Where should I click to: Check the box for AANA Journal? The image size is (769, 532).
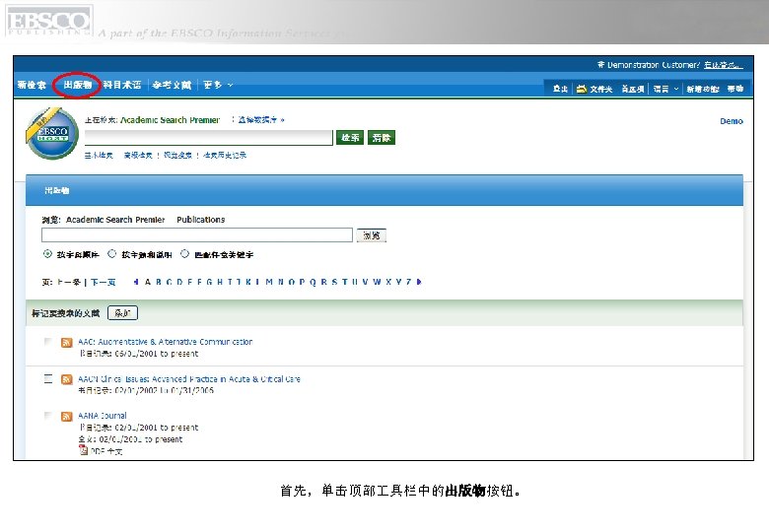(x=47, y=416)
